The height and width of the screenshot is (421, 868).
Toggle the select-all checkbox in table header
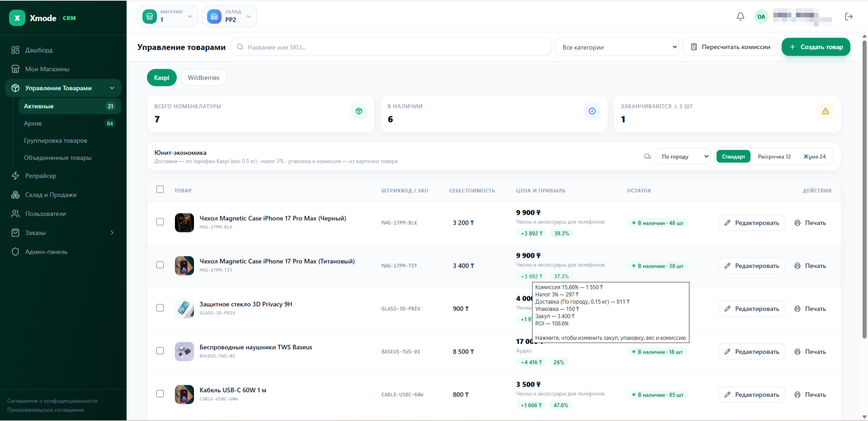click(x=160, y=189)
